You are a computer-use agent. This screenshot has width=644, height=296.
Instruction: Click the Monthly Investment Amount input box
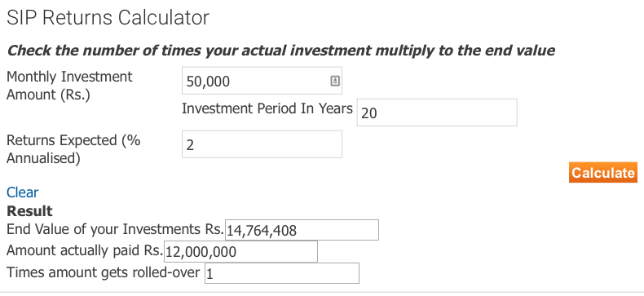coord(262,81)
